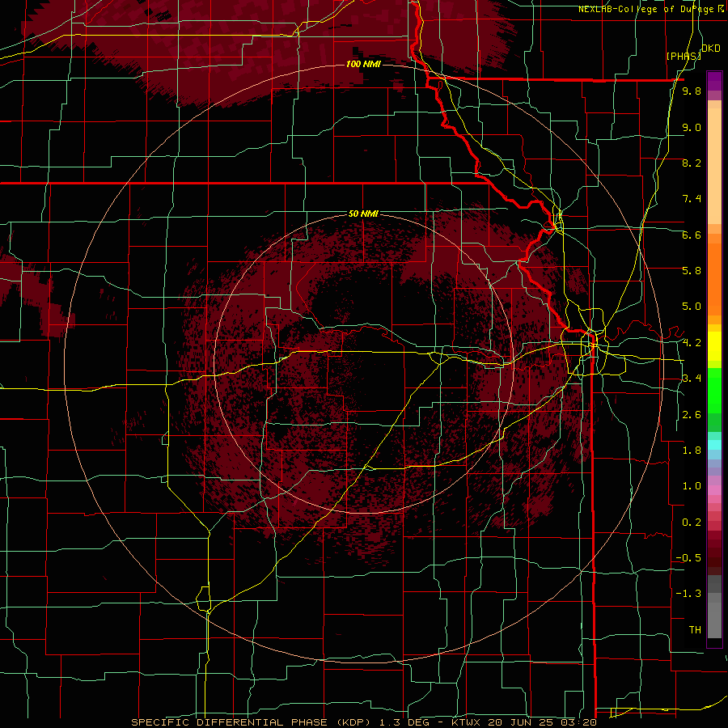Click the peach segment of the color bar

coord(714,167)
